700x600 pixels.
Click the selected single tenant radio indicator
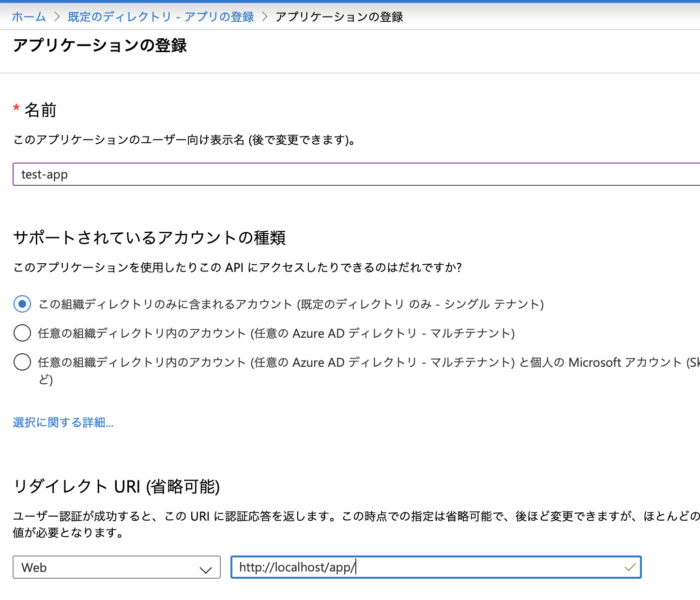point(22,304)
